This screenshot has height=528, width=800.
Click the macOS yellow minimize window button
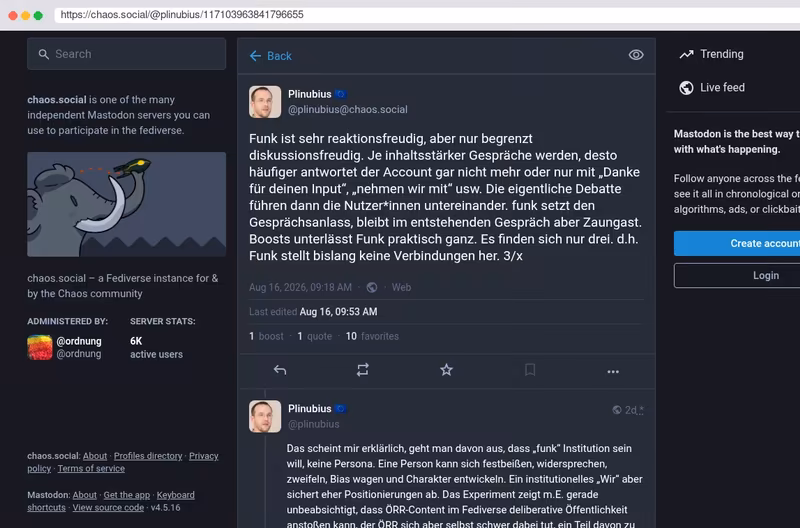point(26,15)
